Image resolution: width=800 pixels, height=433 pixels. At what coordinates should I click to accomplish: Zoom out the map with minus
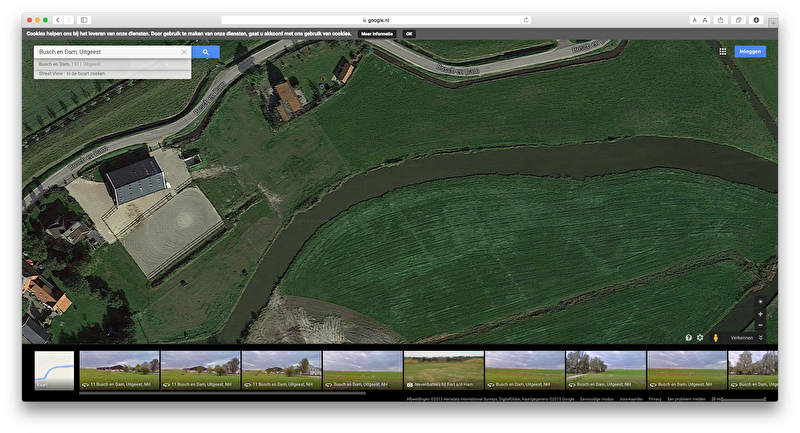[x=760, y=325]
